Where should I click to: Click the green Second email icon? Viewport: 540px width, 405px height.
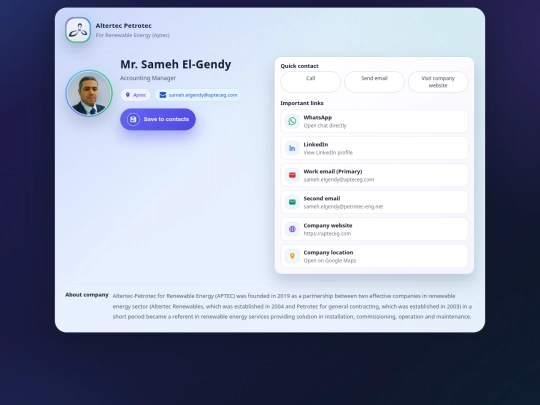coord(292,202)
